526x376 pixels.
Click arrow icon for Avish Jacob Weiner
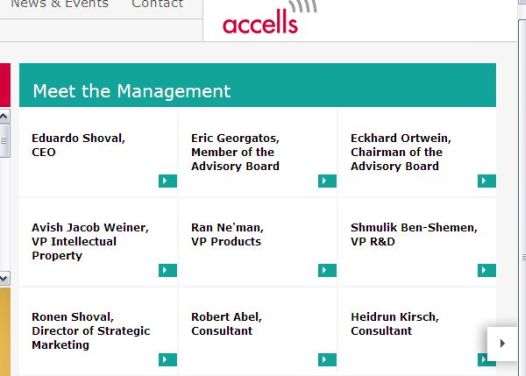point(168,270)
